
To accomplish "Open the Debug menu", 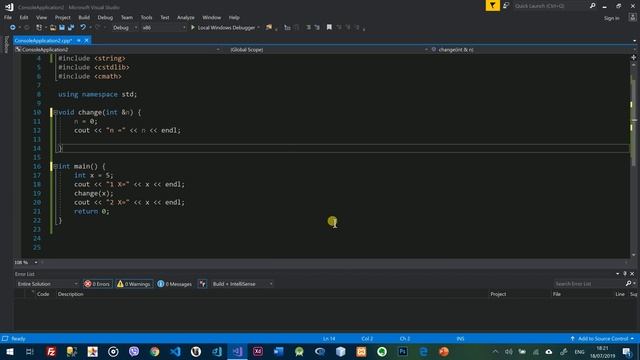I will [105, 18].
